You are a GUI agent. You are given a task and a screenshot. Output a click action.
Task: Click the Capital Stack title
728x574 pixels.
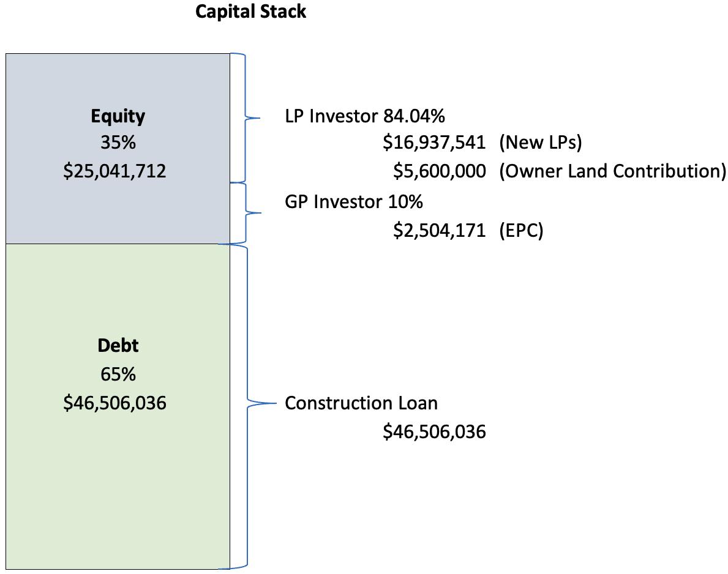pos(250,12)
